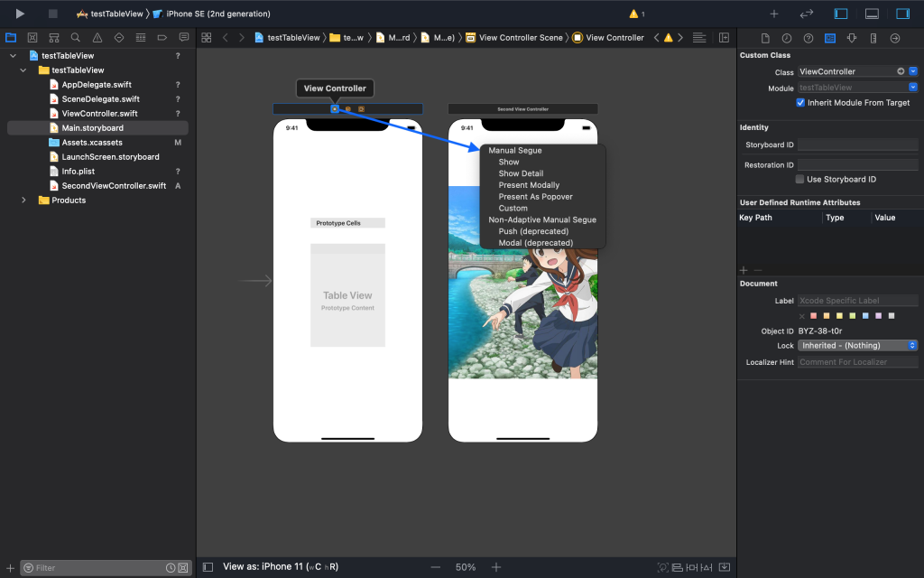Click Update Frames button in canvas bar

coord(663,567)
